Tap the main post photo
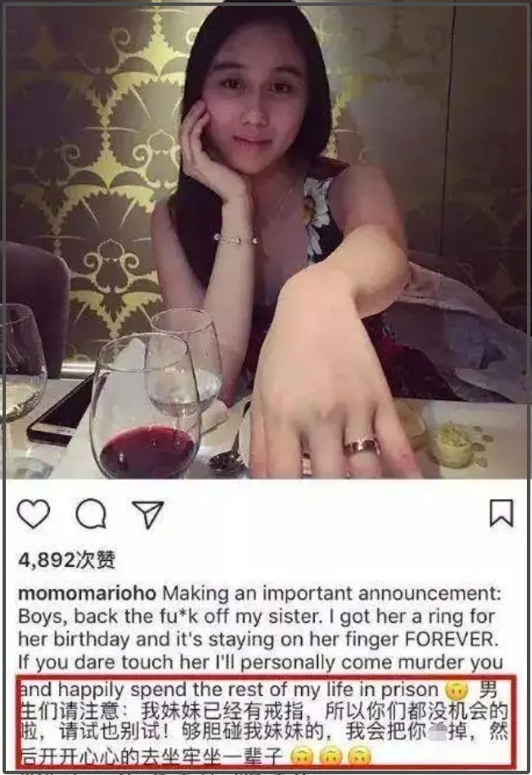 tap(266, 241)
